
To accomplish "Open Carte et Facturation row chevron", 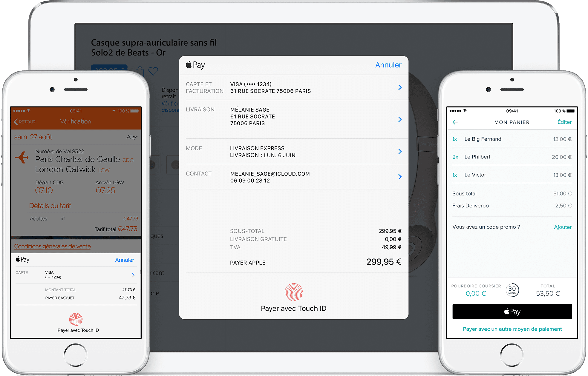I will (400, 87).
